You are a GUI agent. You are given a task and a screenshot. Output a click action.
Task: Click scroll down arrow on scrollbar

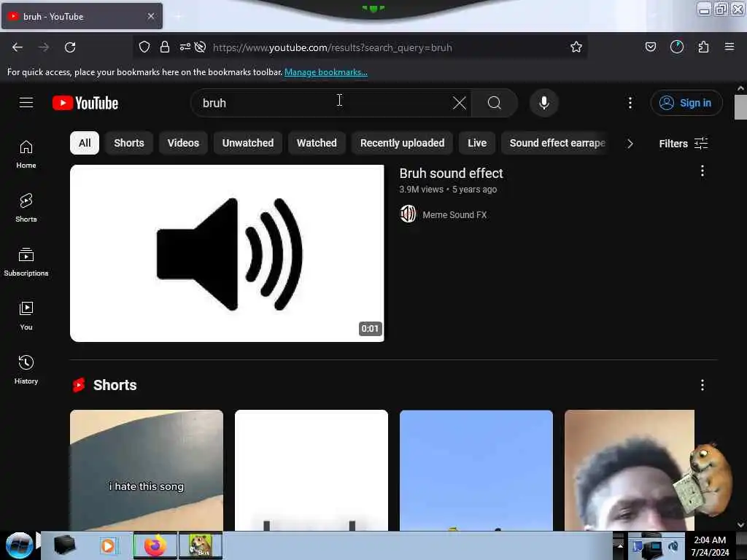click(x=740, y=525)
